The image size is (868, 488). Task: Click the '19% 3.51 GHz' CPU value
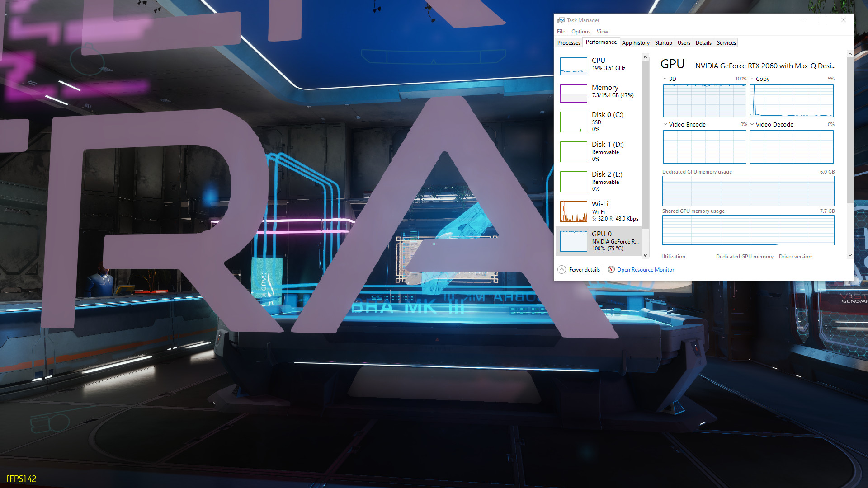[609, 68]
